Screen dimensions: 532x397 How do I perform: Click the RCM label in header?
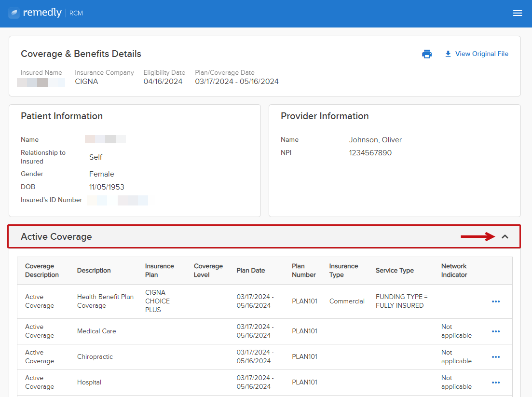coord(76,13)
